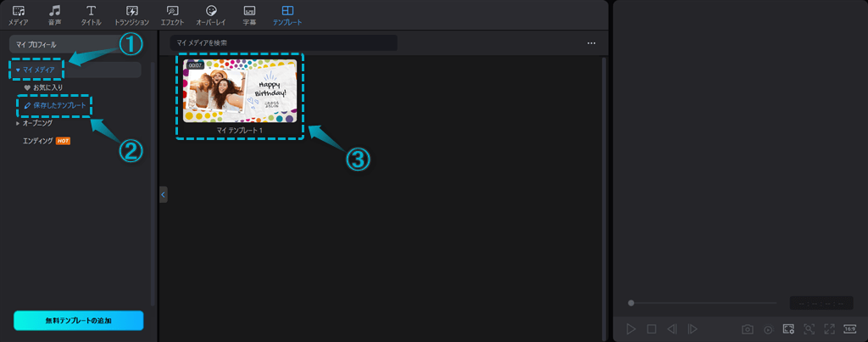Take a snapshot with the camera icon

click(x=748, y=328)
